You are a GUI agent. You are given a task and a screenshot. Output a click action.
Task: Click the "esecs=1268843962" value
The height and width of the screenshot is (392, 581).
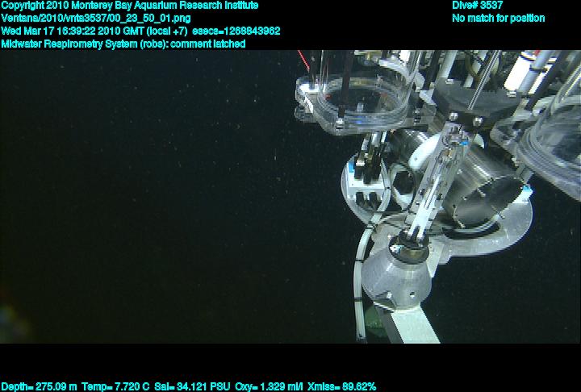tap(236, 31)
